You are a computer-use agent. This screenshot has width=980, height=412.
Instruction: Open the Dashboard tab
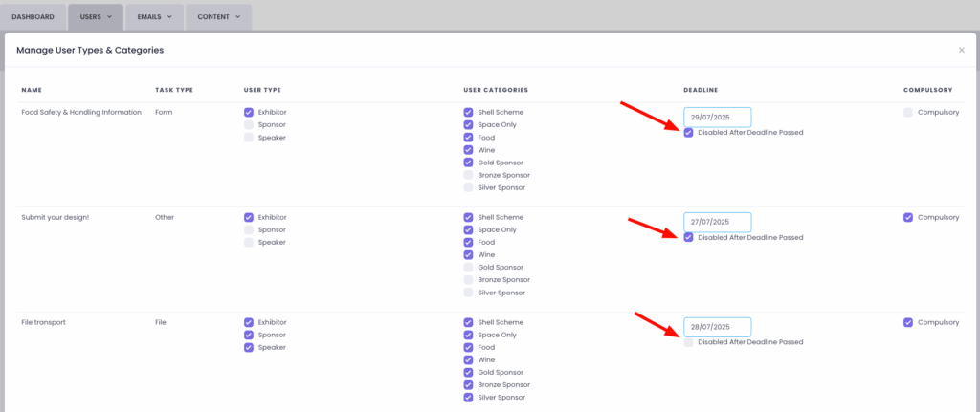(33, 16)
